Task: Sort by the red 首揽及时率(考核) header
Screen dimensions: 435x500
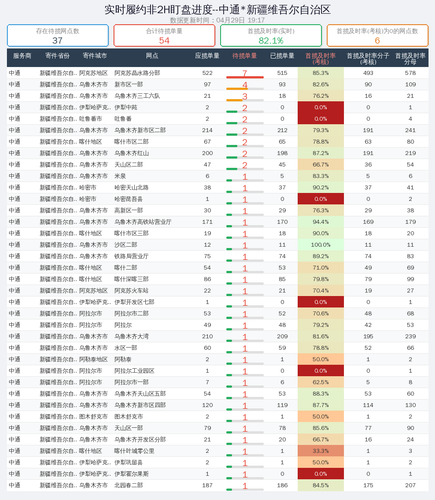Action: click(320, 58)
